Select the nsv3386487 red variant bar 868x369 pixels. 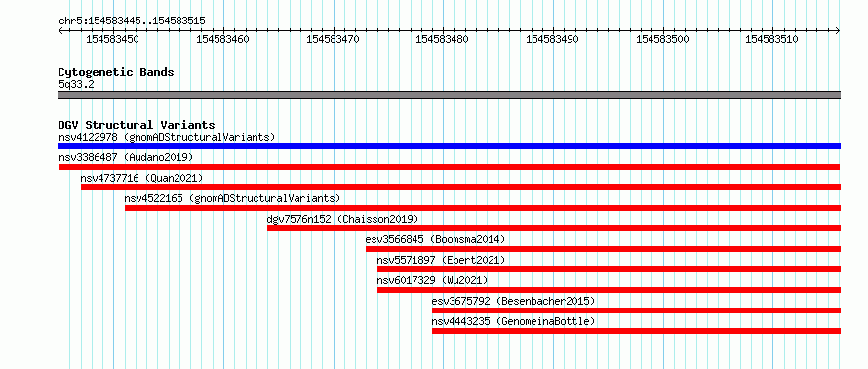(x=449, y=167)
